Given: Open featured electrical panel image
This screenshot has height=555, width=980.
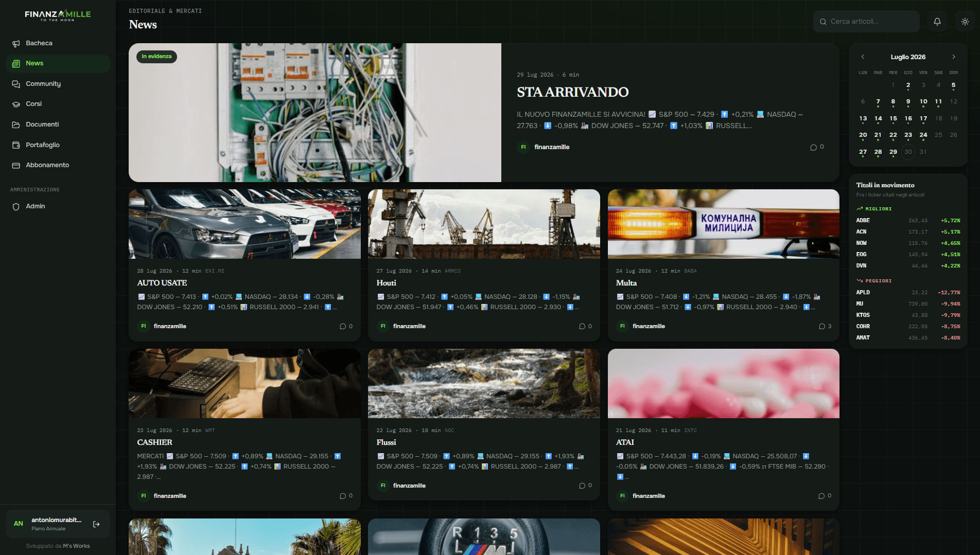Looking at the screenshot, I should [x=315, y=113].
